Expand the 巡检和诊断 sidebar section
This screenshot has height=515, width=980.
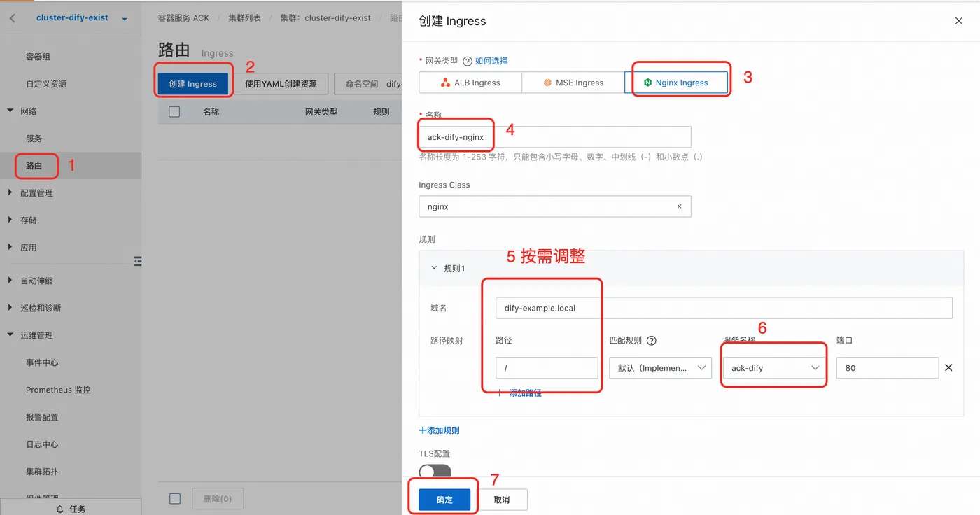point(10,308)
